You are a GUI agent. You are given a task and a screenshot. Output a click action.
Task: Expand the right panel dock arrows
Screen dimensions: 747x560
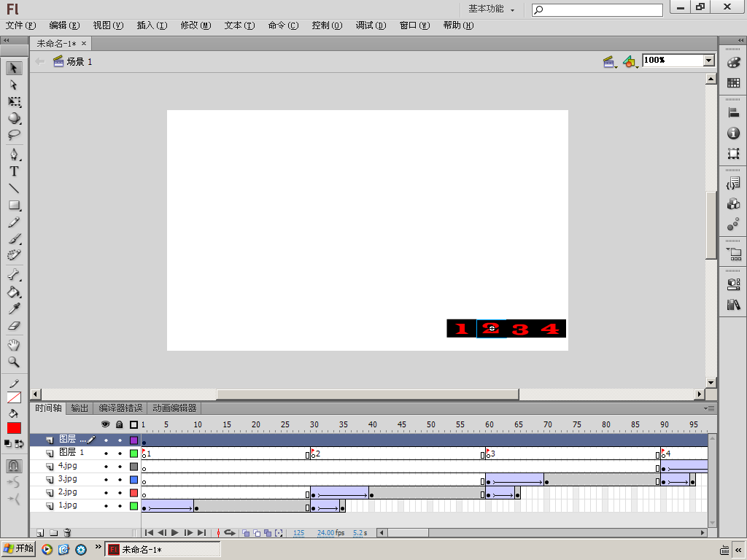pyautogui.click(x=740, y=41)
